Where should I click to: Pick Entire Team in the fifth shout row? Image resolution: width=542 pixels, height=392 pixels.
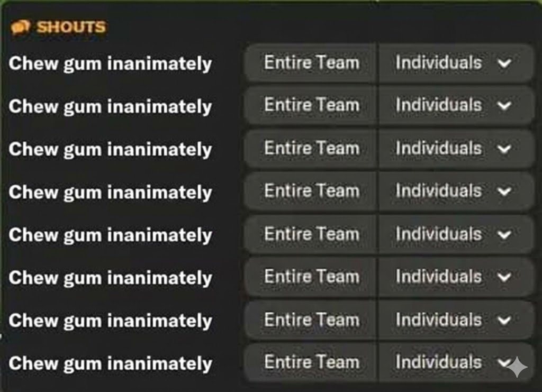311,234
